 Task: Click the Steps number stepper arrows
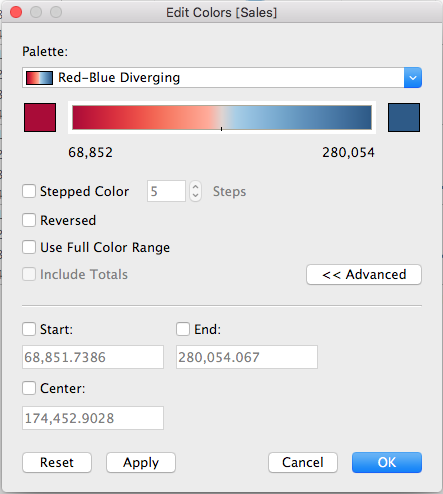(196, 191)
